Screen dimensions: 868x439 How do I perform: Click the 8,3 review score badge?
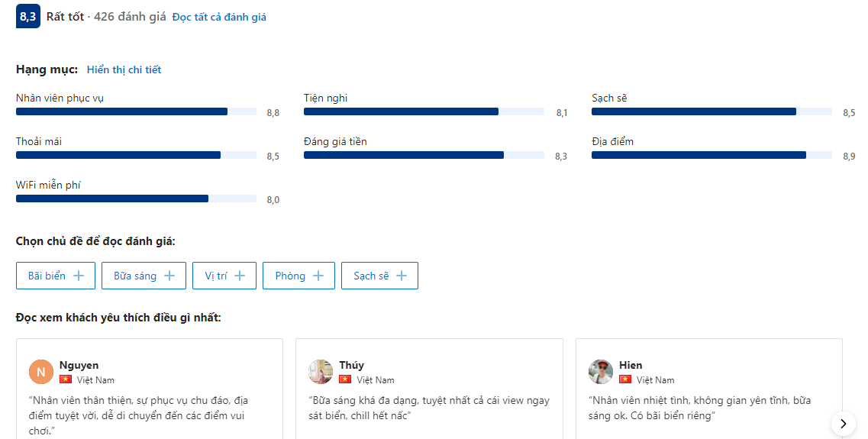(27, 17)
